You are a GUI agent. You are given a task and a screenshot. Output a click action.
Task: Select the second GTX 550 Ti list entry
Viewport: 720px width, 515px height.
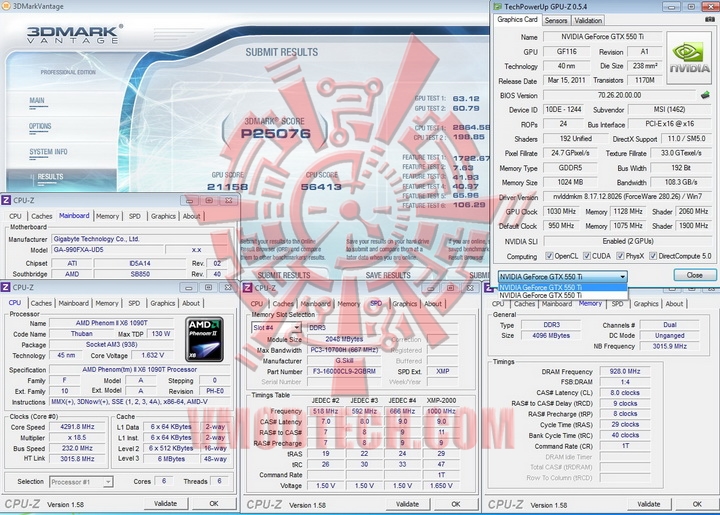click(x=562, y=296)
